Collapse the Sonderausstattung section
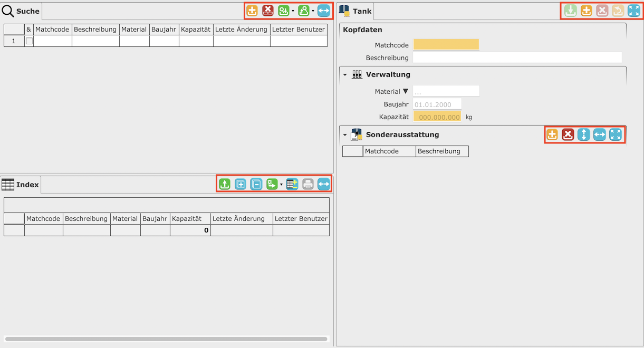 coord(345,135)
